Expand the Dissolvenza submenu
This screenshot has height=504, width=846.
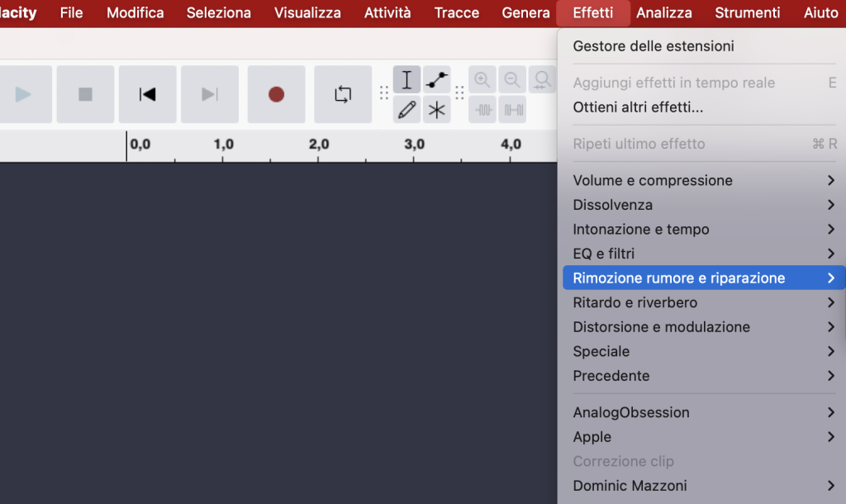coord(611,204)
